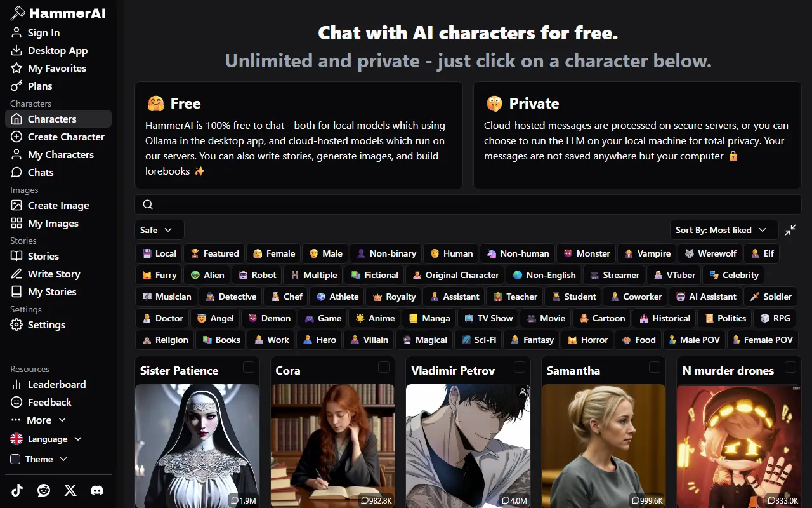Open the X (Twitter) icon

[70, 490]
